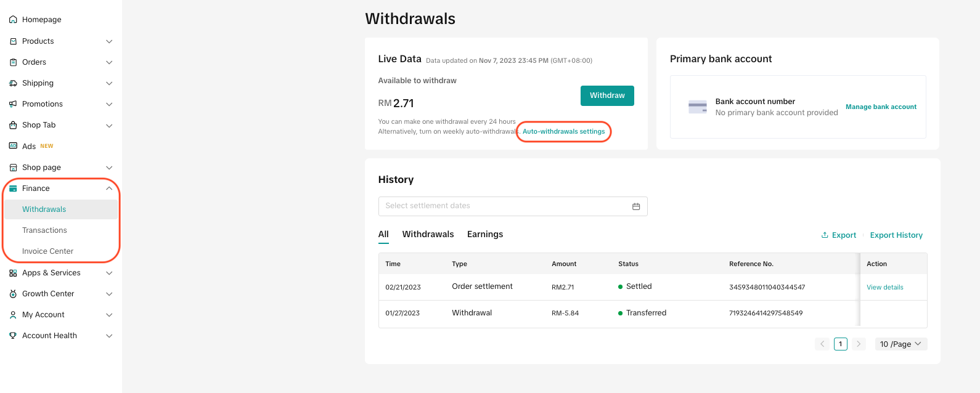Expand the Products menu chevron
This screenshot has height=393, width=980.
[x=109, y=41]
